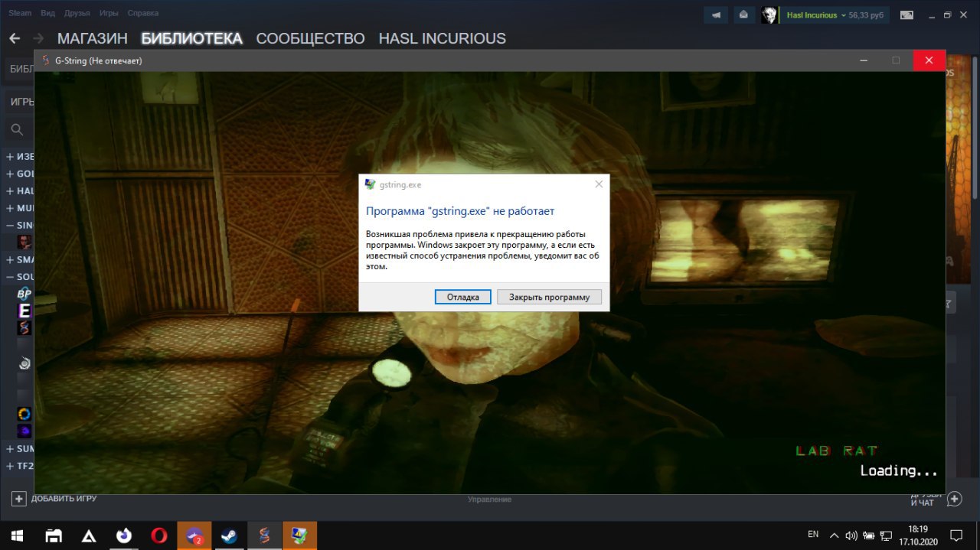Switch to the Steam taskbar icon
980x550 pixels.
pyautogui.click(x=229, y=535)
